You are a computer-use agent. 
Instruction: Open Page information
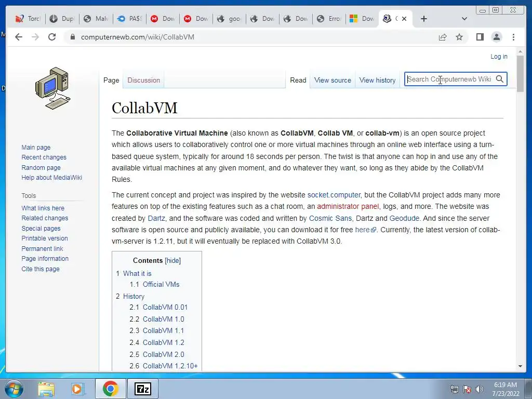[45, 259]
